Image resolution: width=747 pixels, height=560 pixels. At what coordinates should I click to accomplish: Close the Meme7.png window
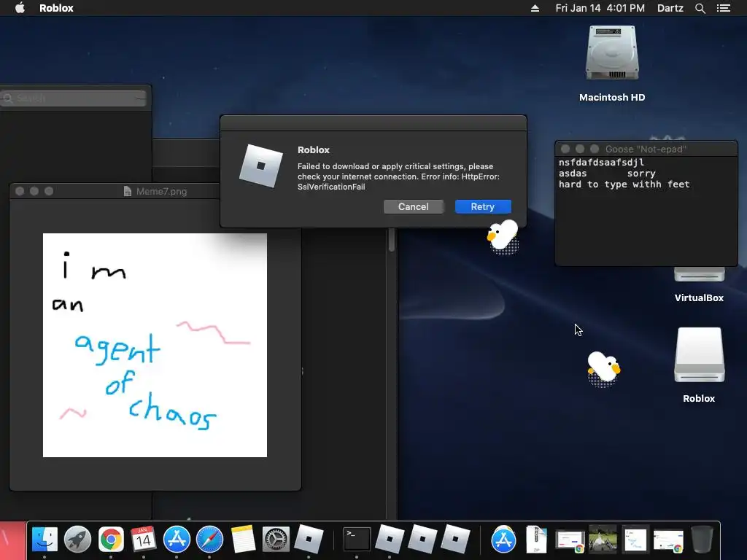[20, 191]
